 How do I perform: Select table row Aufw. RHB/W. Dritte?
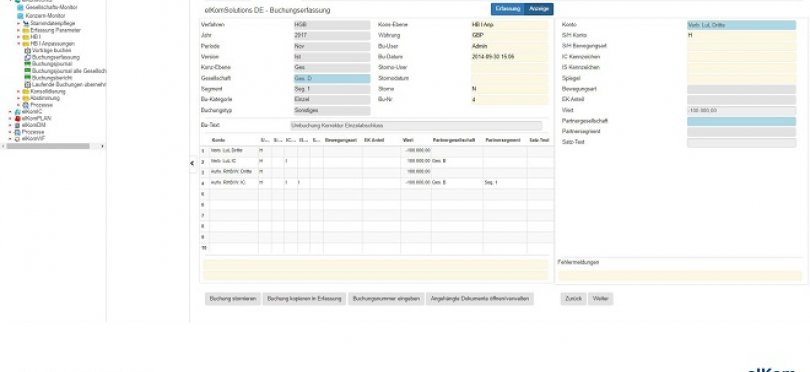click(377, 172)
